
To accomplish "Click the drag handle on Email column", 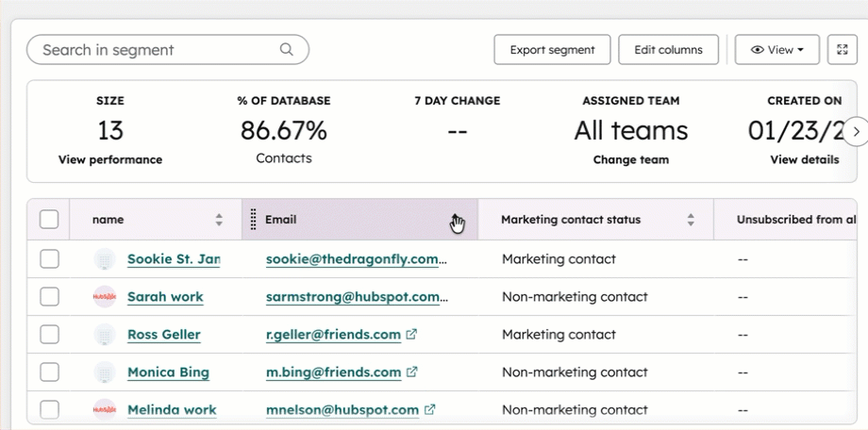I will [x=254, y=219].
